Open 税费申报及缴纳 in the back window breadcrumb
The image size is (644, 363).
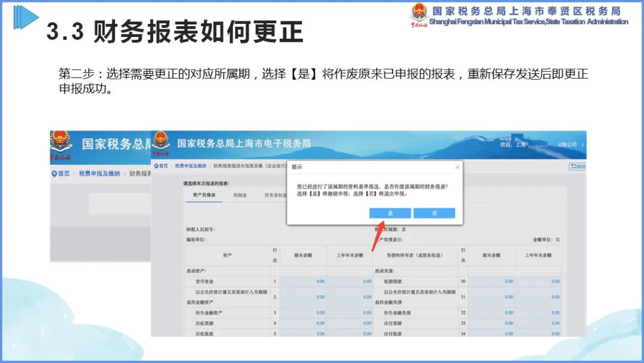(100, 173)
